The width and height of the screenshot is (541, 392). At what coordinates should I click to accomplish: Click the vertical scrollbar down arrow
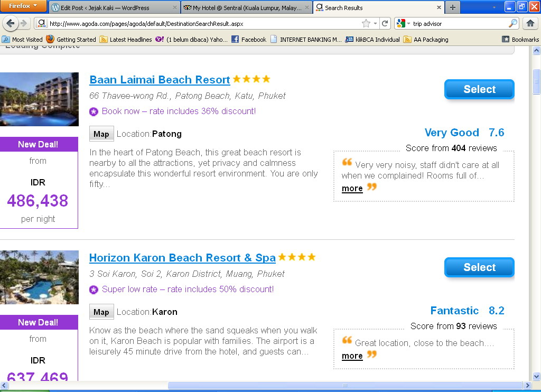536,376
